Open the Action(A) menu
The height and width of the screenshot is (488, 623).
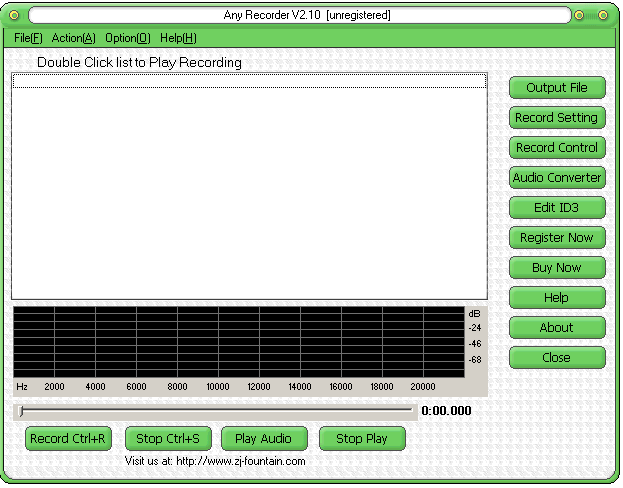(x=74, y=38)
